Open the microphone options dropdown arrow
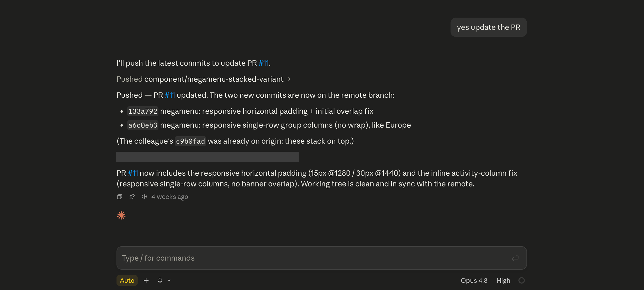This screenshot has height=290, width=644. click(x=169, y=281)
